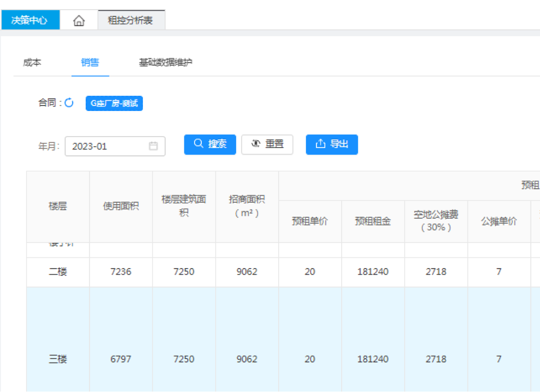Click 二楼 row's 9062 area cell
This screenshot has width=540, height=392.
pos(247,272)
